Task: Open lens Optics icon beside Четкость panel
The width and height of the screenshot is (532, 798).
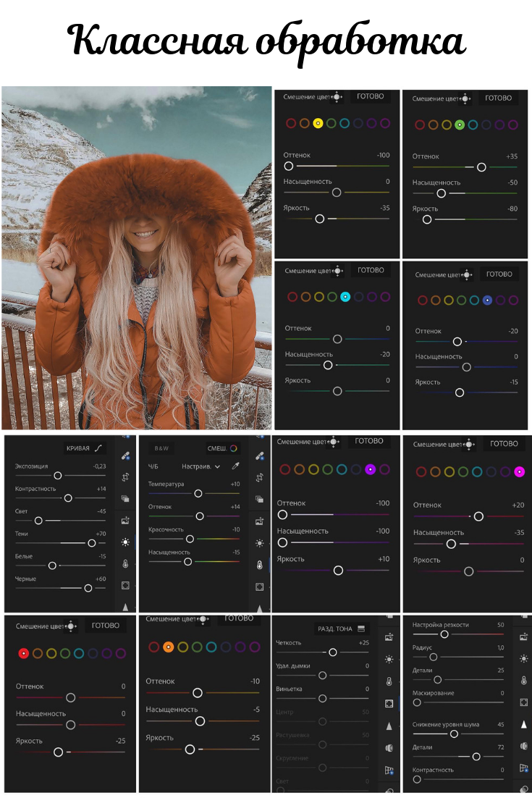Action: [x=389, y=748]
